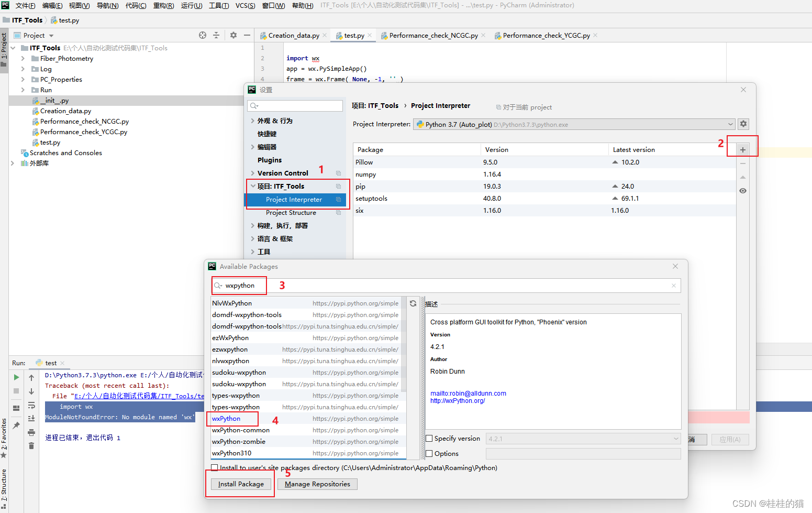Select Plugins in settings list
812x513 pixels.
point(270,160)
